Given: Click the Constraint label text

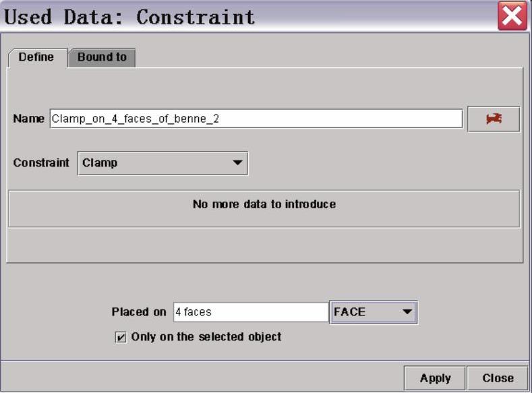Looking at the screenshot, I should pyautogui.click(x=41, y=163).
